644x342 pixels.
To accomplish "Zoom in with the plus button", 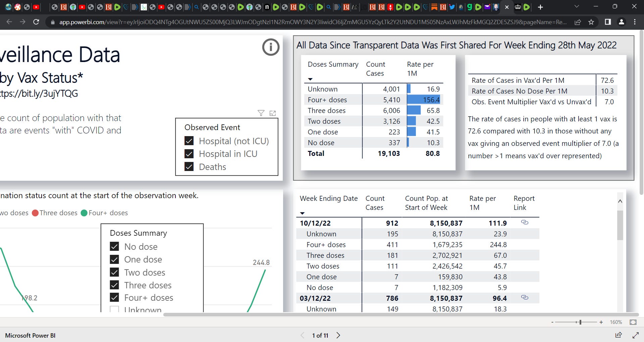I will [601, 322].
